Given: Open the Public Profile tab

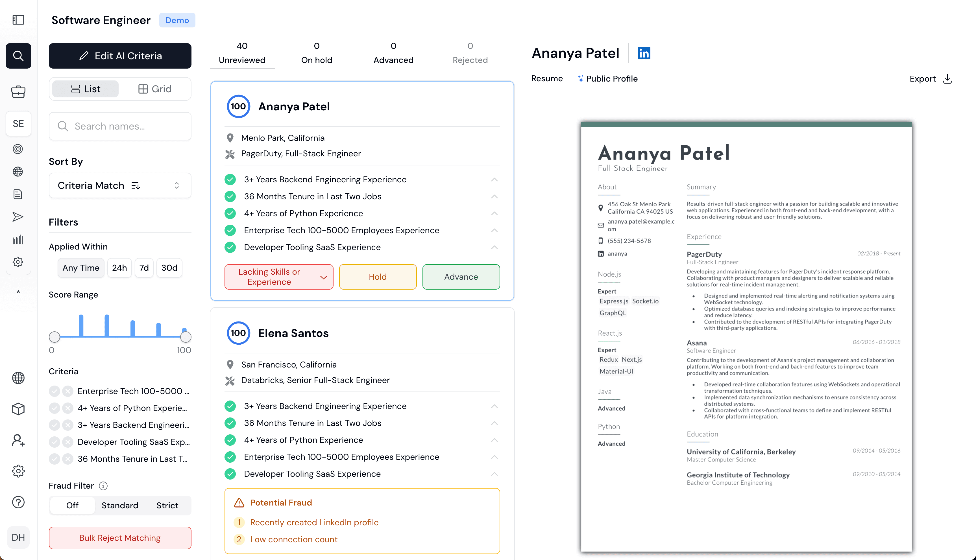Looking at the screenshot, I should [x=607, y=79].
